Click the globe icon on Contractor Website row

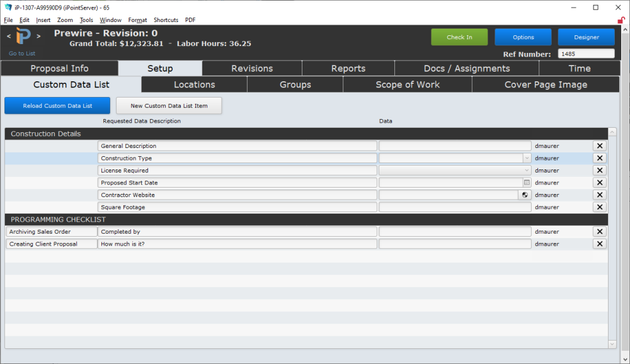click(x=524, y=195)
